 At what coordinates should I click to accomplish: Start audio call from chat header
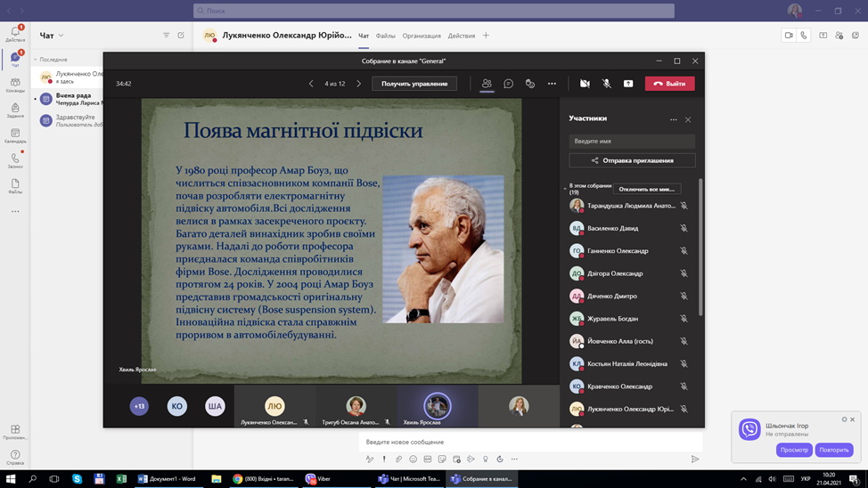click(804, 36)
